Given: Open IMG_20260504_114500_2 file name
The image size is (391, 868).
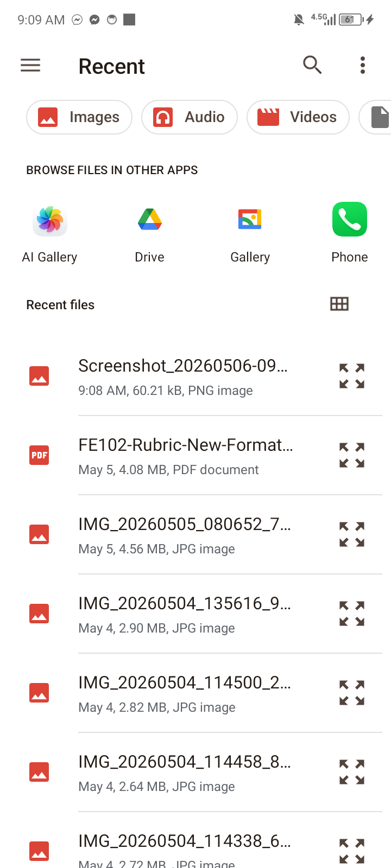Looking at the screenshot, I should (185, 682).
